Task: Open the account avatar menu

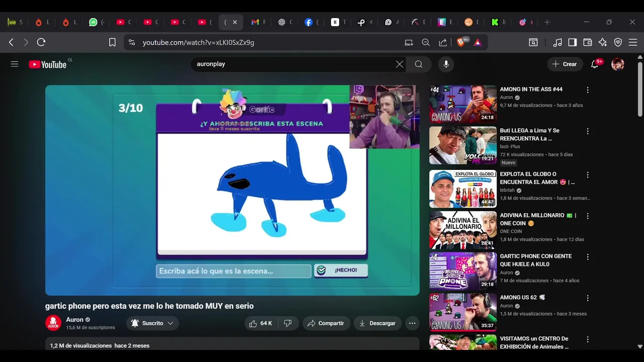Action: tap(618, 64)
